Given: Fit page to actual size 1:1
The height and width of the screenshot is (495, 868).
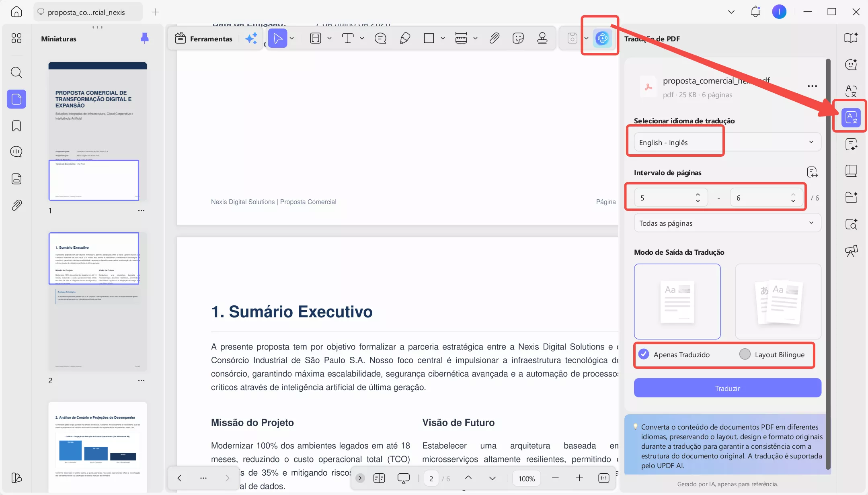Looking at the screenshot, I should pos(603,478).
